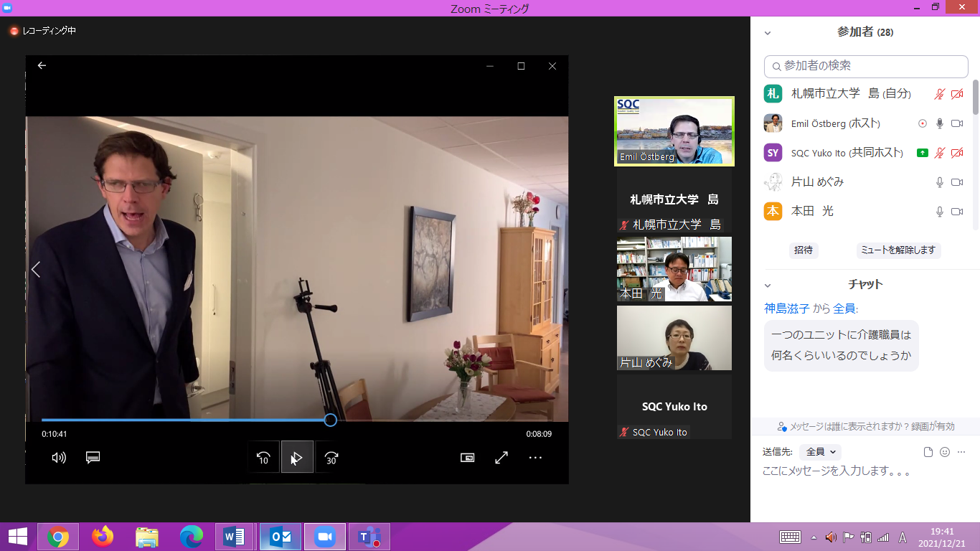Toggle own camera-off icon in participants list
980x551 pixels.
(957, 94)
